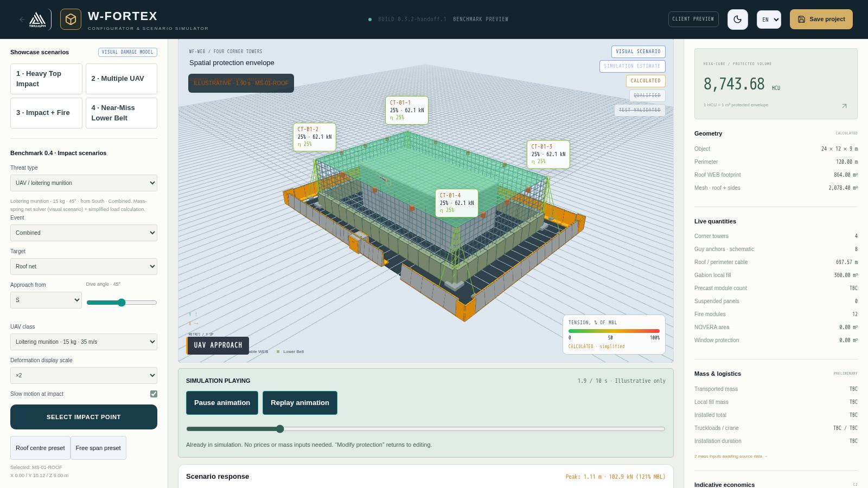Toggle the Simulation Estimate badge
The height and width of the screenshot is (488, 868).
pyautogui.click(x=633, y=66)
